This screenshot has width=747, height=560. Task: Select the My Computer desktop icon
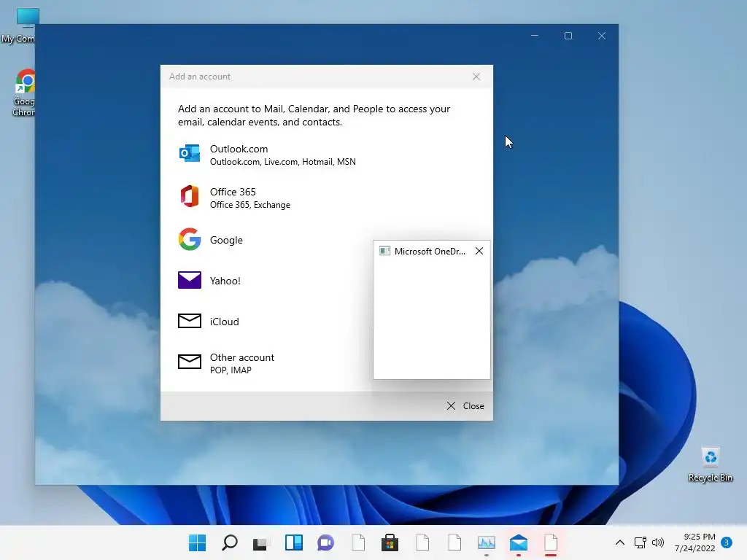click(20, 26)
